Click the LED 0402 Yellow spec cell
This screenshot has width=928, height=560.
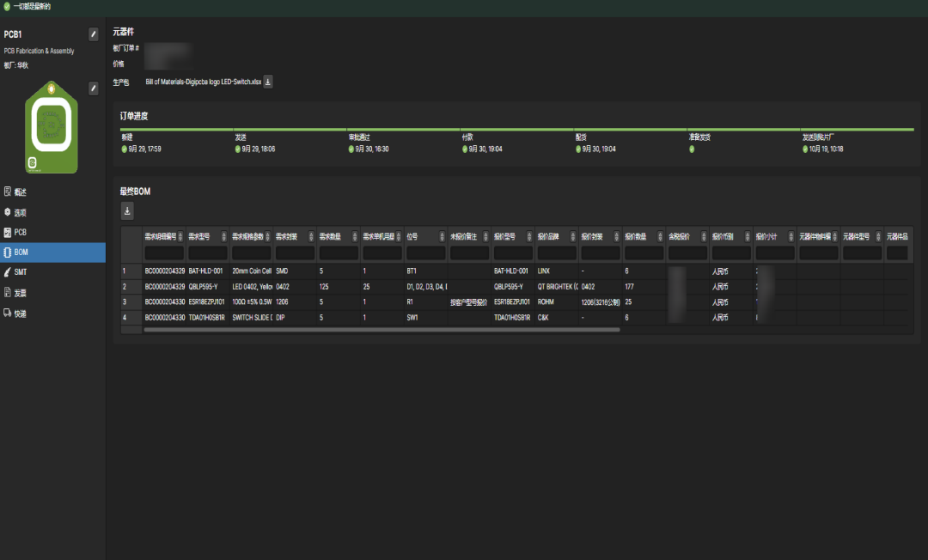(x=252, y=287)
